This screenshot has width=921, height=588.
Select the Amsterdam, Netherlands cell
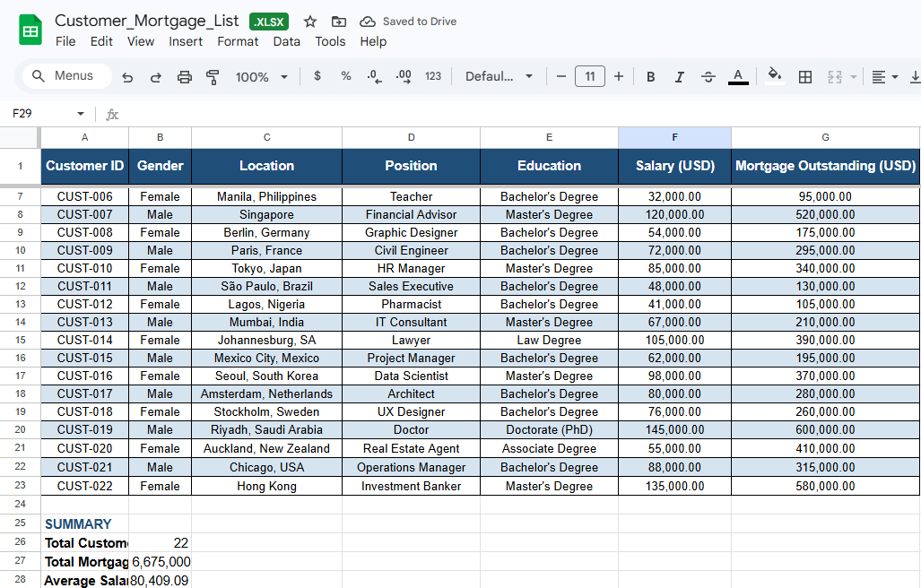click(x=266, y=394)
